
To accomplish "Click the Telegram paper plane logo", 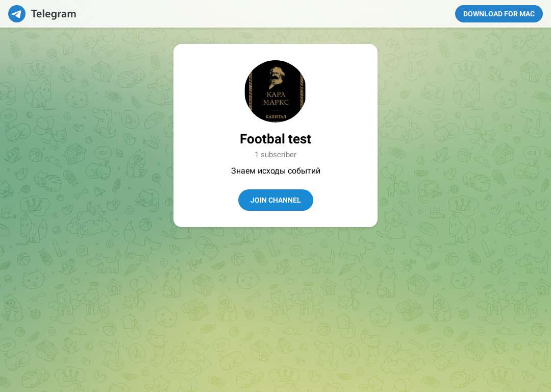I will (17, 14).
